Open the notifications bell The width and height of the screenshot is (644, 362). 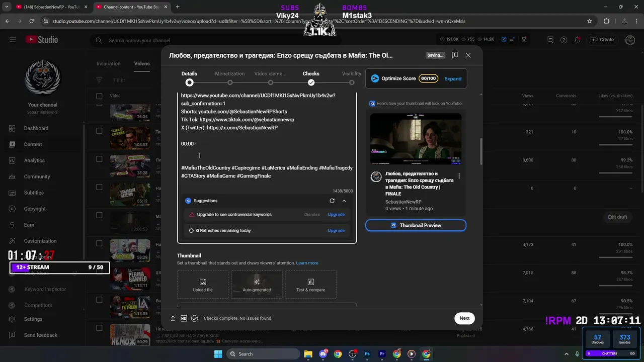coord(578,40)
